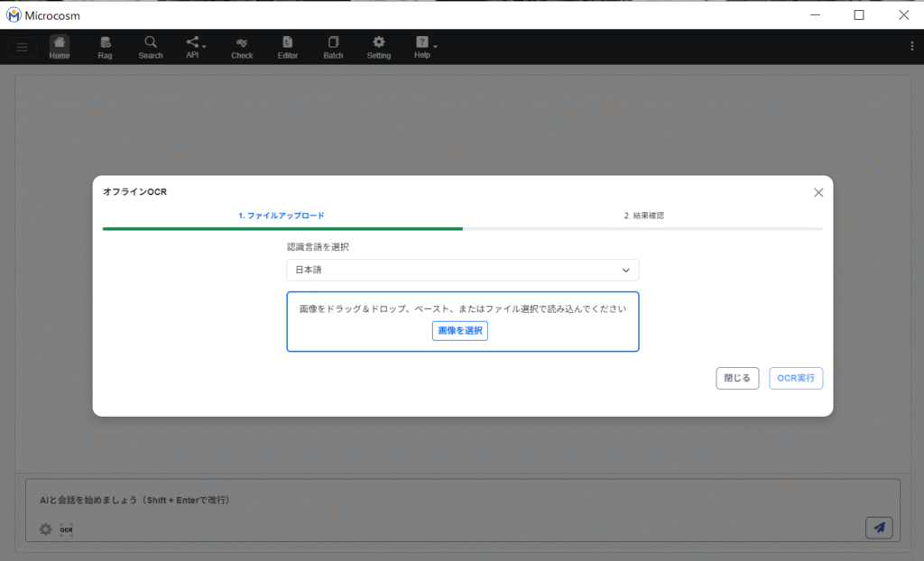
Task: Click the gear icon below chat input
Action: (45, 529)
